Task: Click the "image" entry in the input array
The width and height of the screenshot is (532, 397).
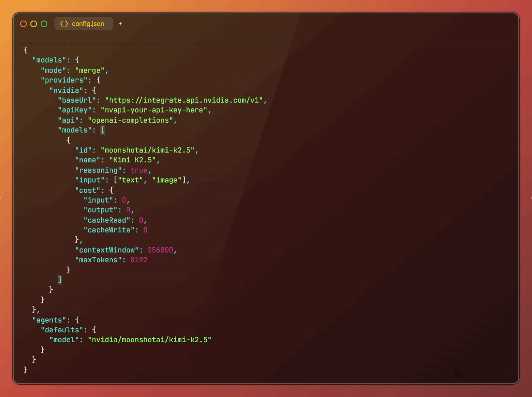Action: coord(167,180)
